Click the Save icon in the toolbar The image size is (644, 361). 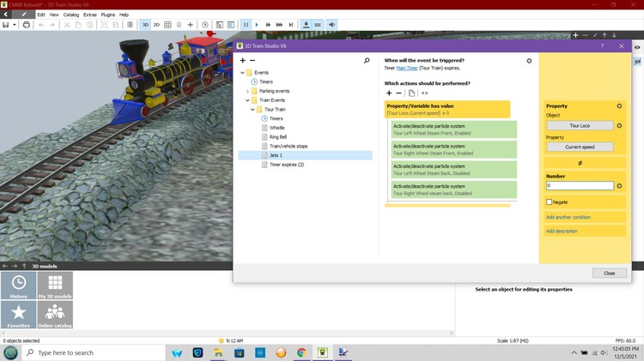click(x=5, y=25)
